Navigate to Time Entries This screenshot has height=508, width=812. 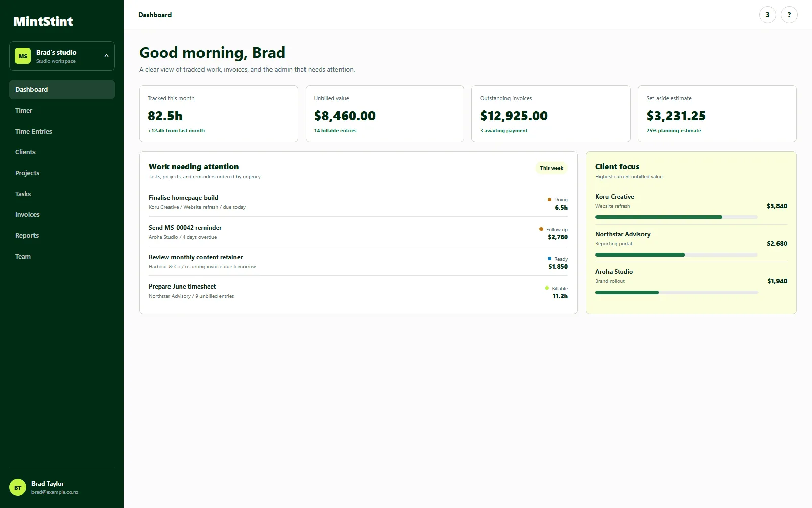62,131
